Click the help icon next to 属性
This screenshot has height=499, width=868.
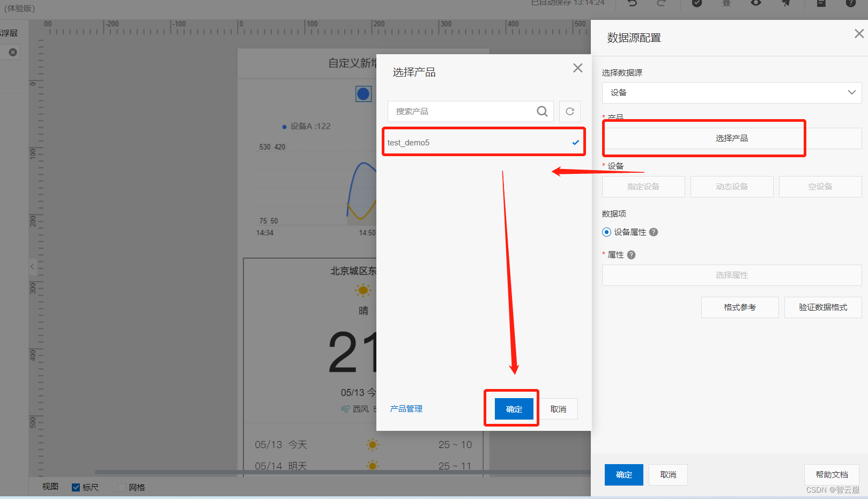tap(632, 254)
